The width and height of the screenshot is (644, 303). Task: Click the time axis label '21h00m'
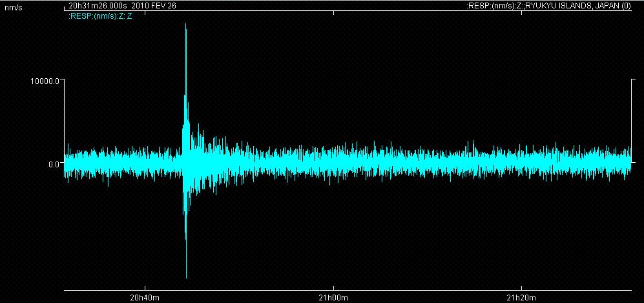click(x=333, y=297)
